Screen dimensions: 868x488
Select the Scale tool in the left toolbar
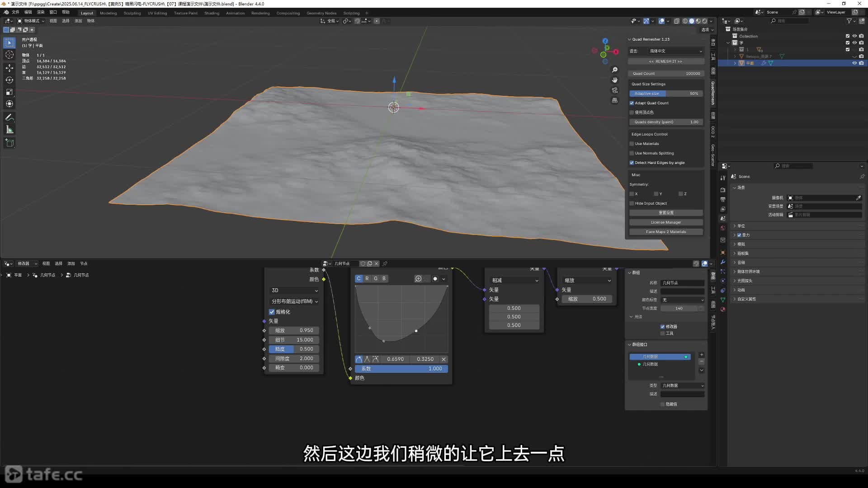(x=9, y=92)
